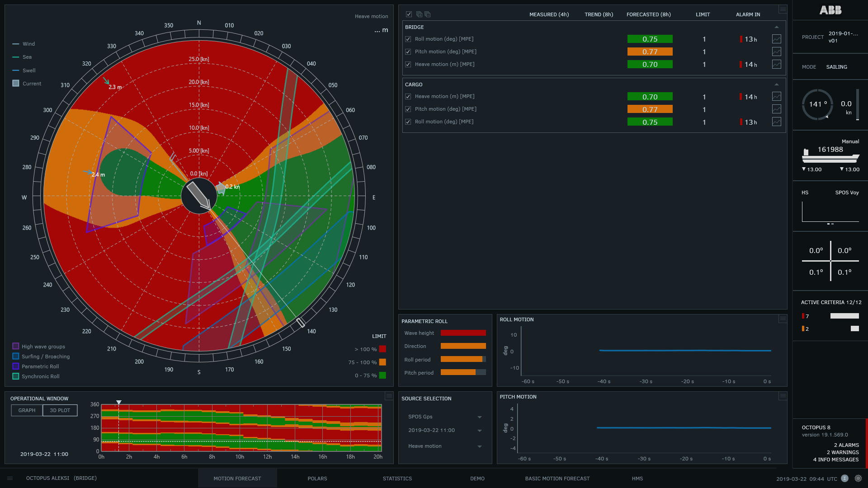868x488 pixels.
Task: Adjust the 13.00 limit slider under Manual
Action: (x=812, y=169)
